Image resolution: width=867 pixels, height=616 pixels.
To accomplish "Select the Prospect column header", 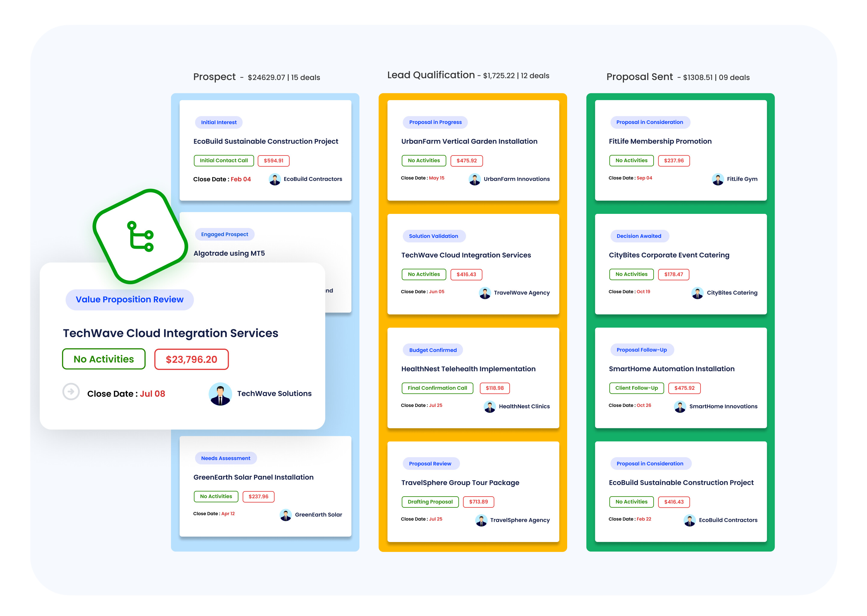I will [214, 77].
